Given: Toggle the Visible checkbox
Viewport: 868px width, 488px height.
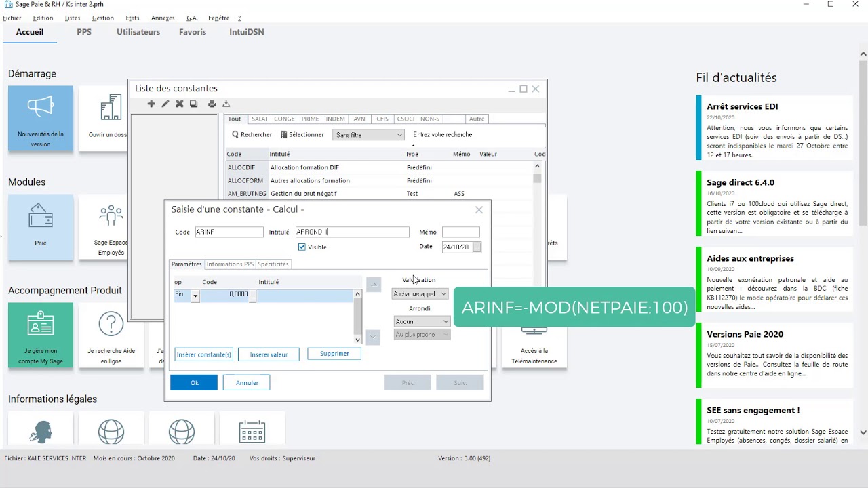Looking at the screenshot, I should [302, 247].
